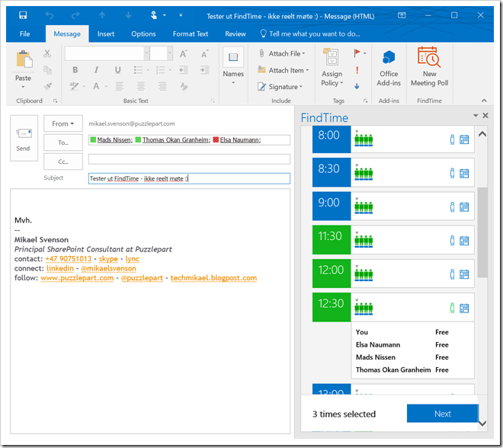
Task: Deselect the 12:00 time slot
Action: click(332, 274)
